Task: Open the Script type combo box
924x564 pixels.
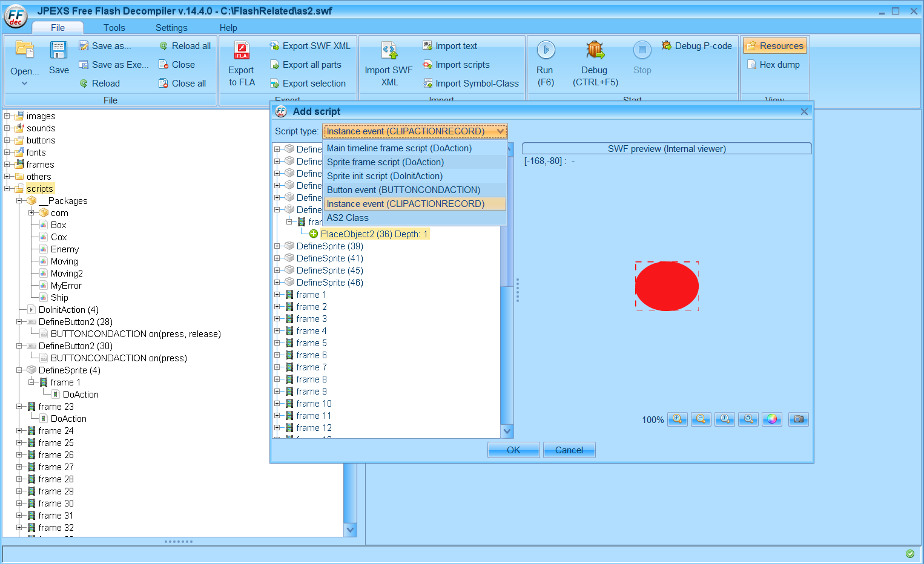Action: (415, 131)
